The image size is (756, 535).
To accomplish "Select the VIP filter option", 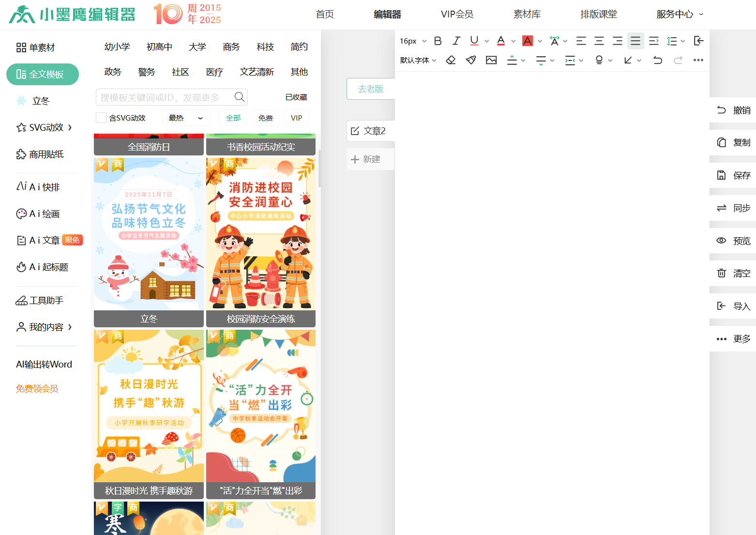I will pos(296,118).
